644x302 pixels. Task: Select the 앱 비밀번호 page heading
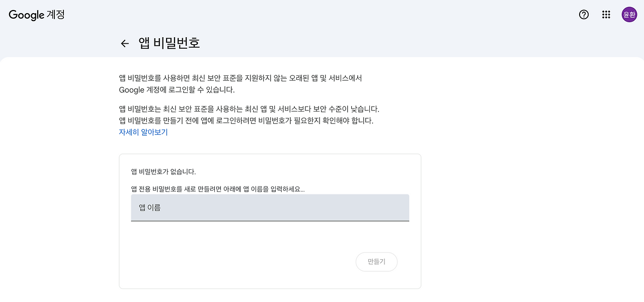[170, 43]
